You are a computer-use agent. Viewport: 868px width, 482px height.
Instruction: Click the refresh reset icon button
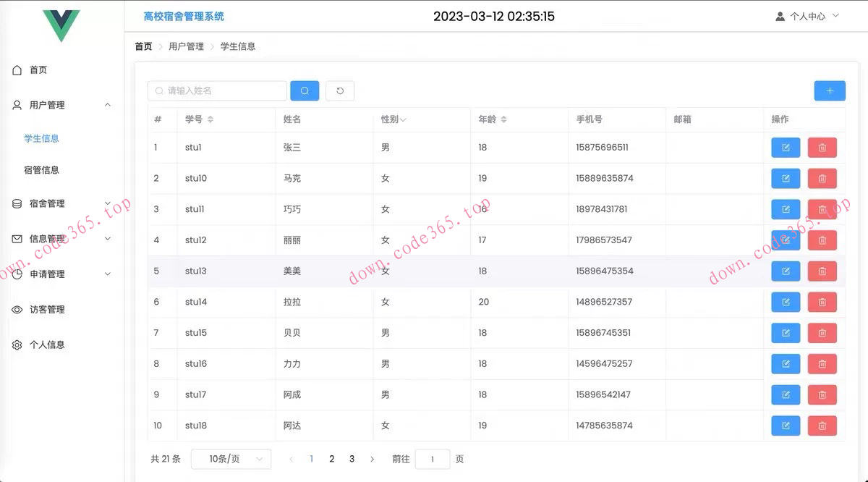340,90
